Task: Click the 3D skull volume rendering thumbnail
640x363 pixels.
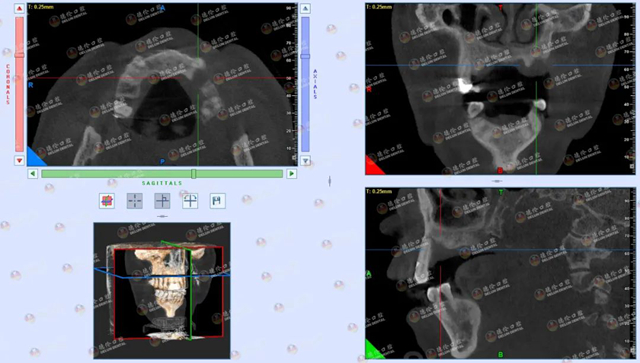Action: pyautogui.click(x=162, y=291)
